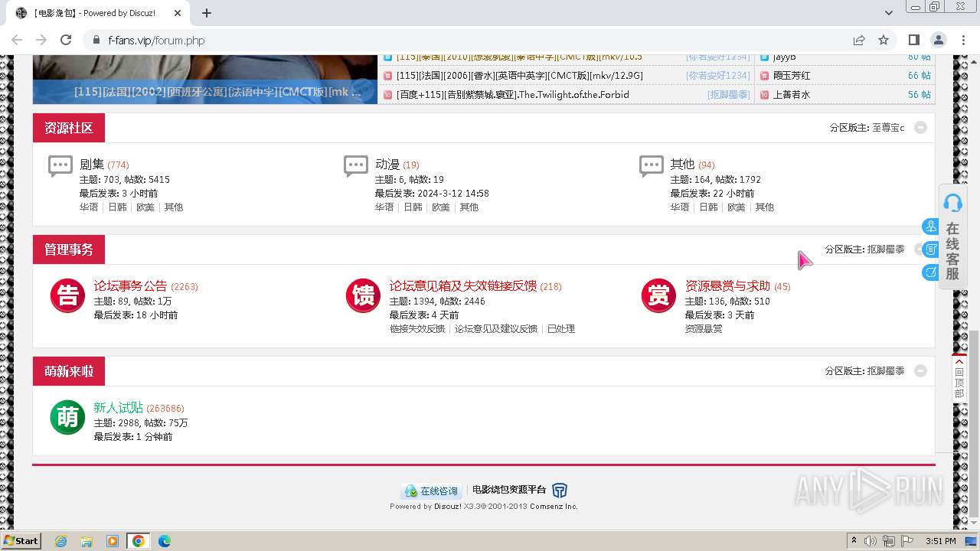Open moderator 抠脚罍黍 link in 管理事务
This screenshot has width=980, height=551.
(886, 249)
